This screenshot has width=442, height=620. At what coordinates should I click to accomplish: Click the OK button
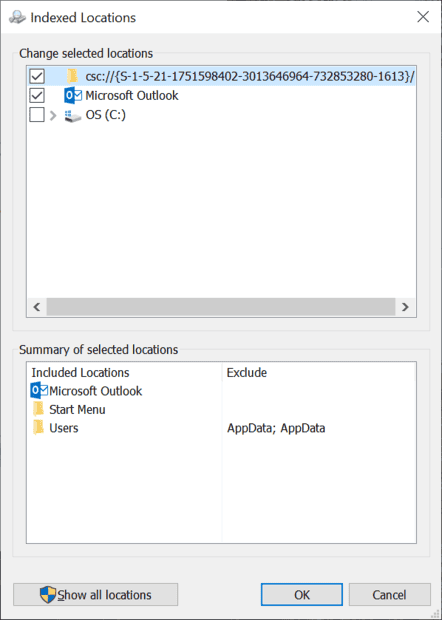coord(302,595)
